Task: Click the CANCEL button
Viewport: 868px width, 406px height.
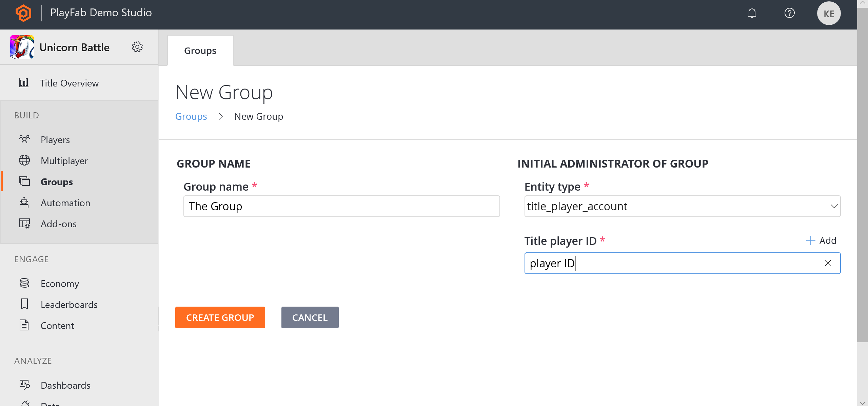Action: [x=310, y=317]
